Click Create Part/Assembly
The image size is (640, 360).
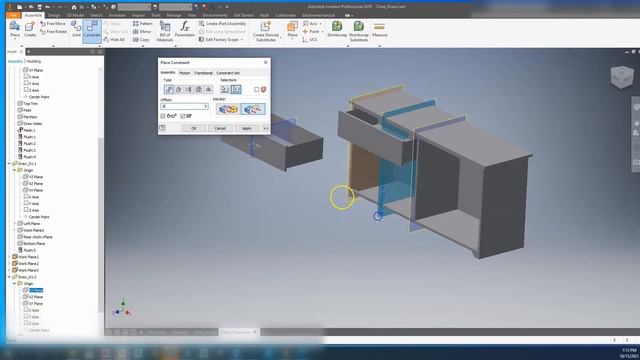pos(222,24)
